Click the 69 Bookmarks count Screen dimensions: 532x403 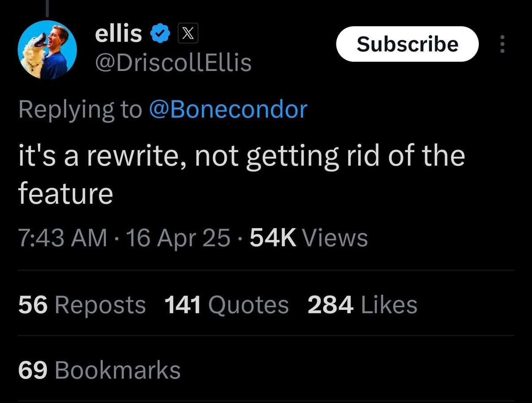99,371
